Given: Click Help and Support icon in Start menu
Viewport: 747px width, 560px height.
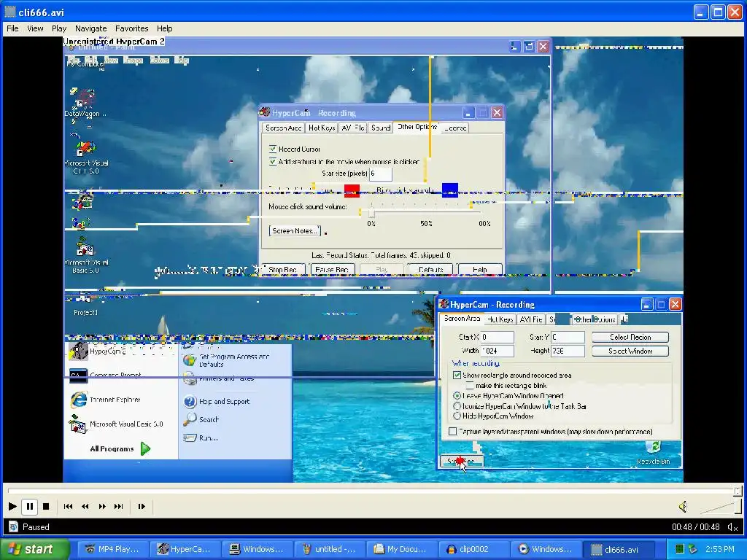Looking at the screenshot, I should [x=190, y=402].
